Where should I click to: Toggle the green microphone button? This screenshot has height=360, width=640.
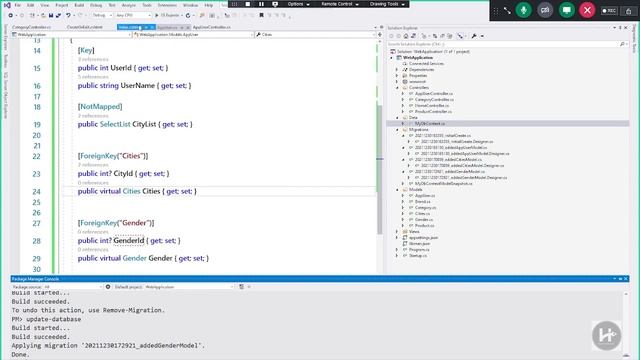click(524, 10)
